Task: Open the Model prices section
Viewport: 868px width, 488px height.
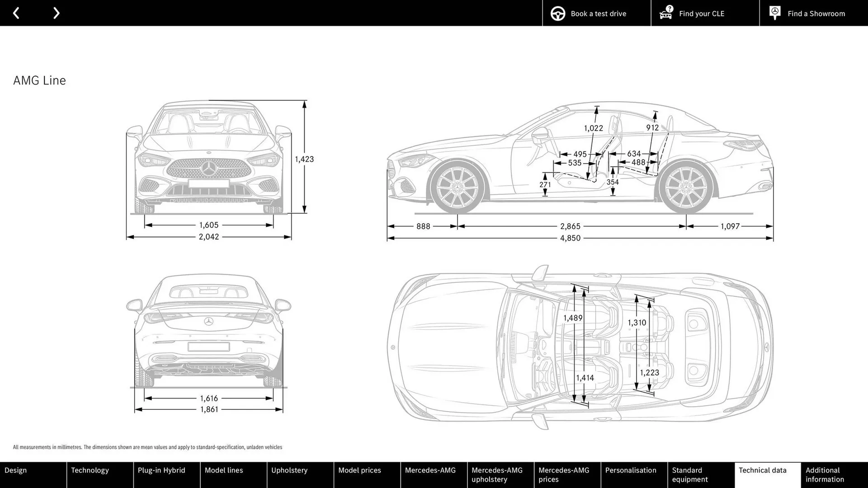Action: click(x=359, y=470)
